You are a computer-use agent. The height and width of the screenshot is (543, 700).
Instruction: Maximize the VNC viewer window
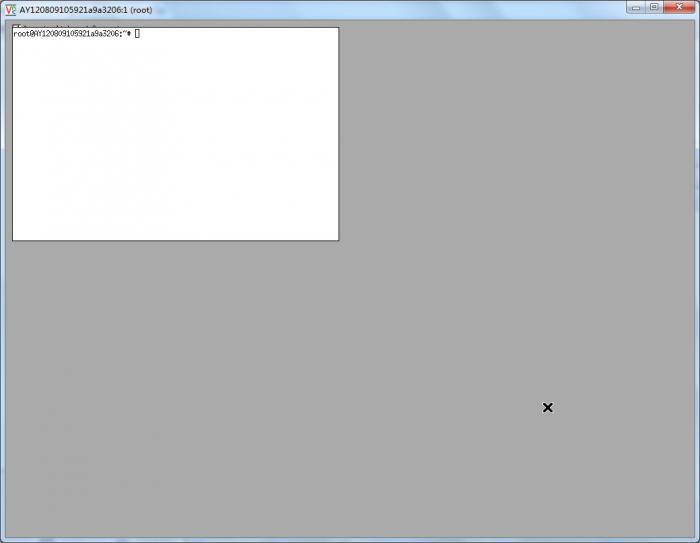click(654, 7)
